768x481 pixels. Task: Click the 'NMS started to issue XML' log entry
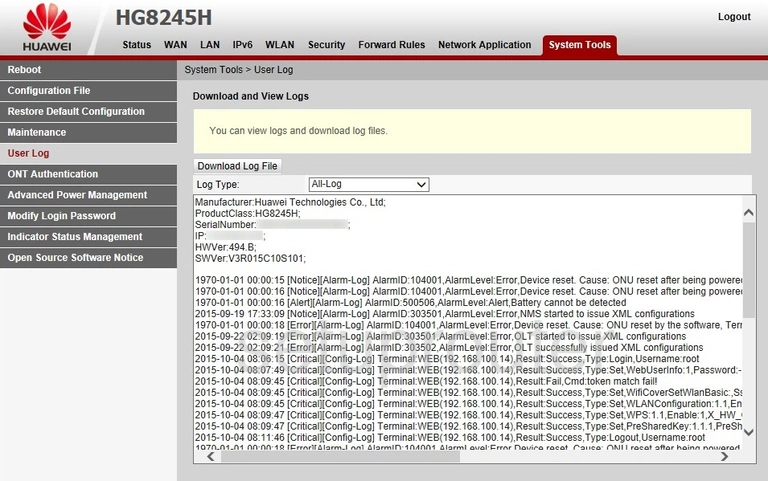click(445, 314)
